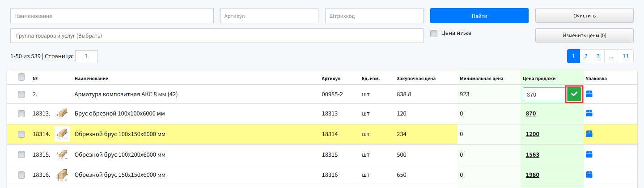Enable the Цена ниже checkbox

click(x=433, y=34)
